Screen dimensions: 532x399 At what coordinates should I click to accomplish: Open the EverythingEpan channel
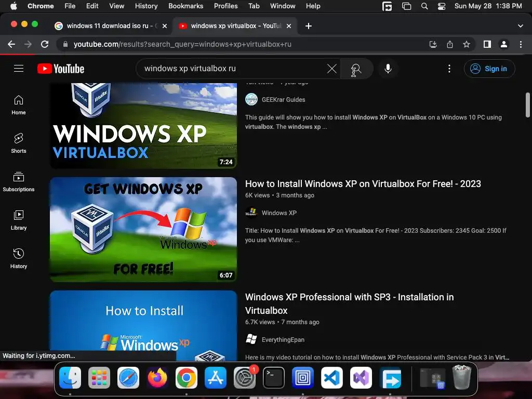283,340
